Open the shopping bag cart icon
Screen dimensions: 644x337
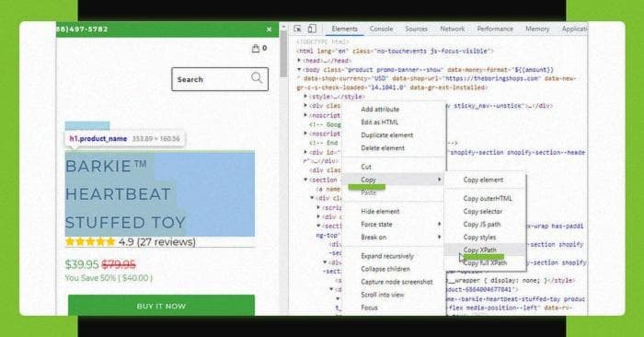click(x=256, y=49)
